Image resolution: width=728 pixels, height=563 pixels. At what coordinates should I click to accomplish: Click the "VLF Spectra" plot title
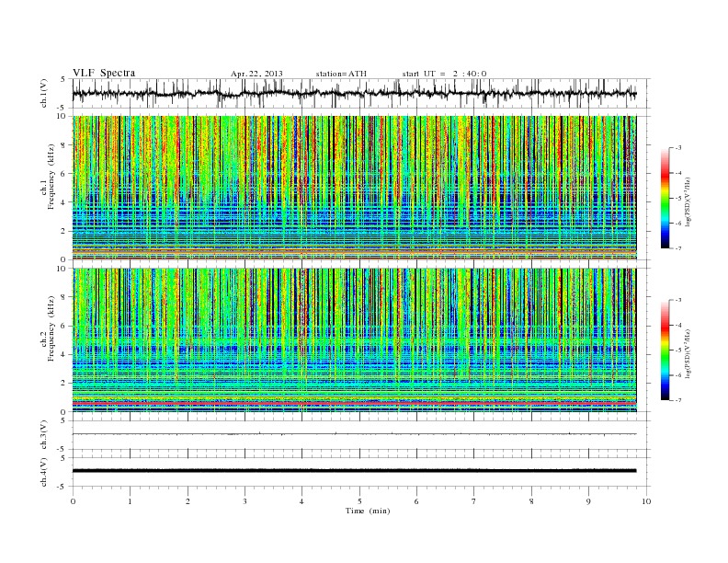coord(104,73)
